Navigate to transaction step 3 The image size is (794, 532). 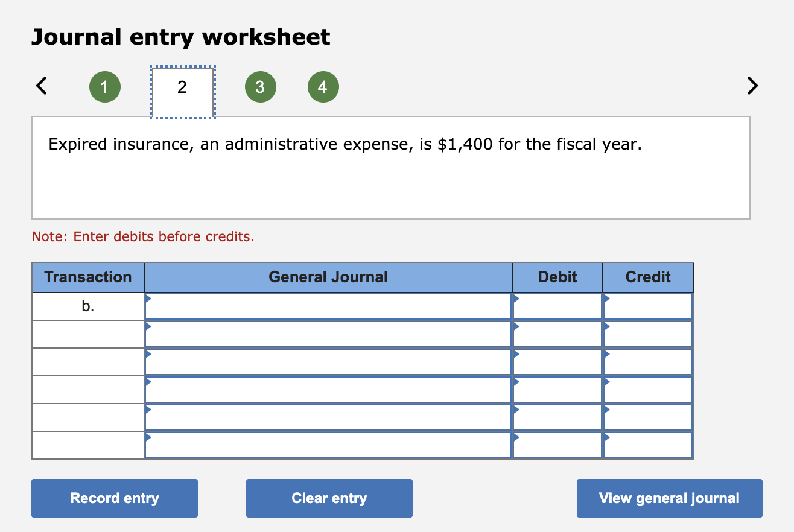(x=260, y=86)
